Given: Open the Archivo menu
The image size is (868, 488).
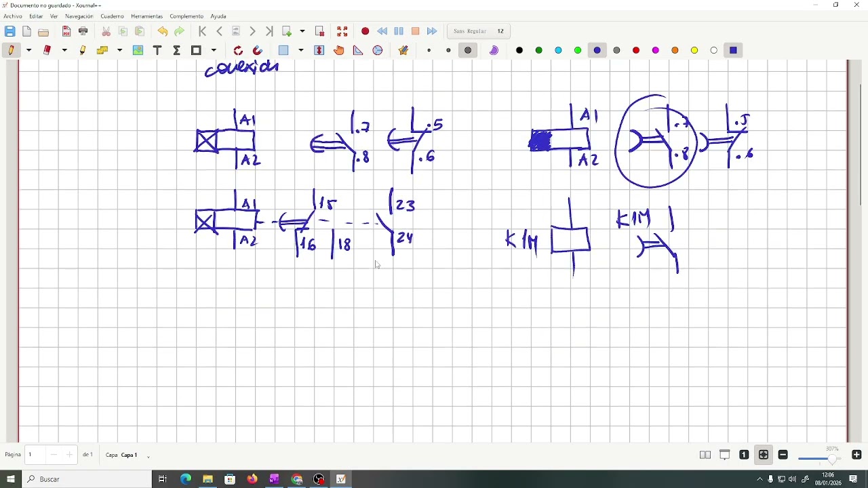Looking at the screenshot, I should tap(13, 16).
